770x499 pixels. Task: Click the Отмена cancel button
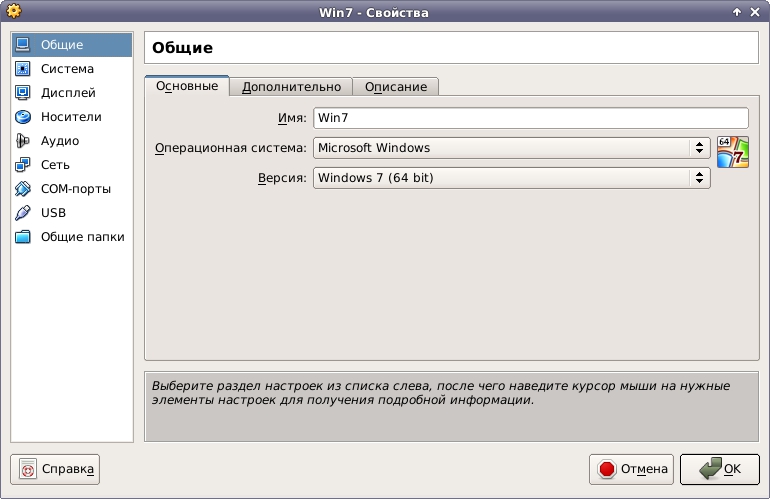[x=632, y=470]
